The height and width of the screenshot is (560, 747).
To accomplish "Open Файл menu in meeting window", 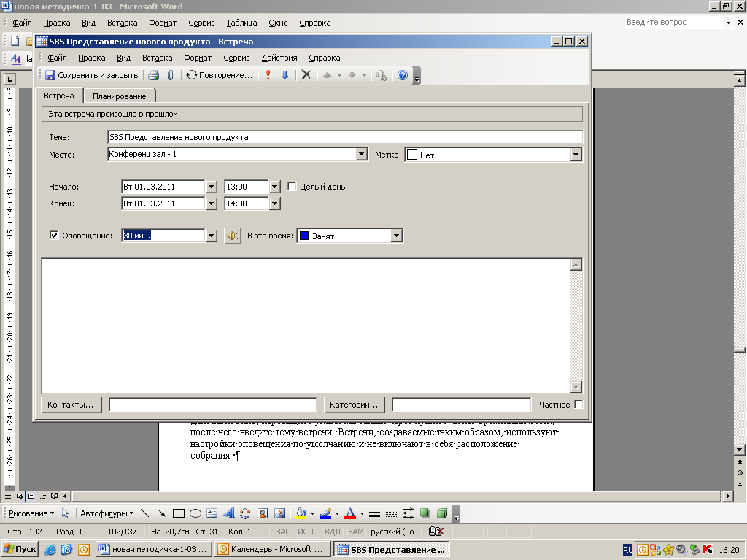I will point(57,58).
